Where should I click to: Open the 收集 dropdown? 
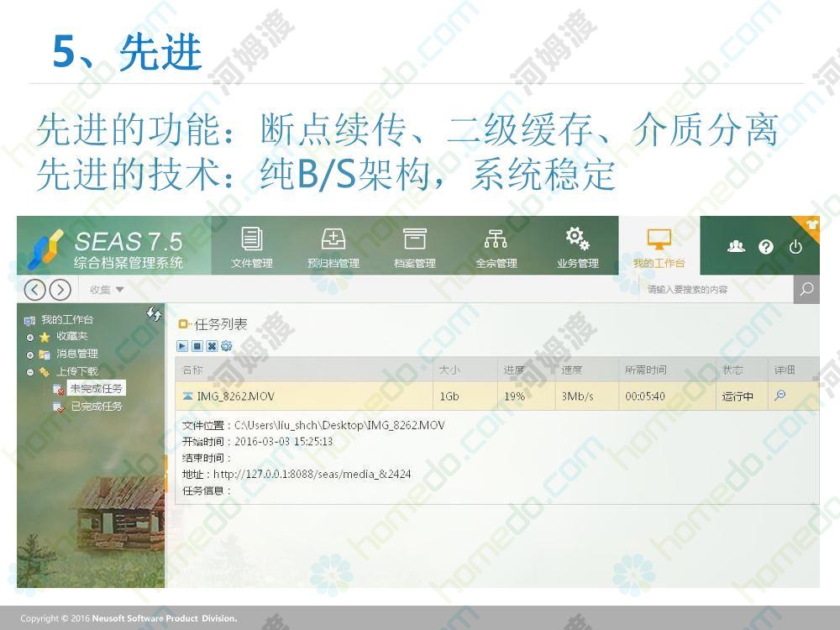[108, 290]
